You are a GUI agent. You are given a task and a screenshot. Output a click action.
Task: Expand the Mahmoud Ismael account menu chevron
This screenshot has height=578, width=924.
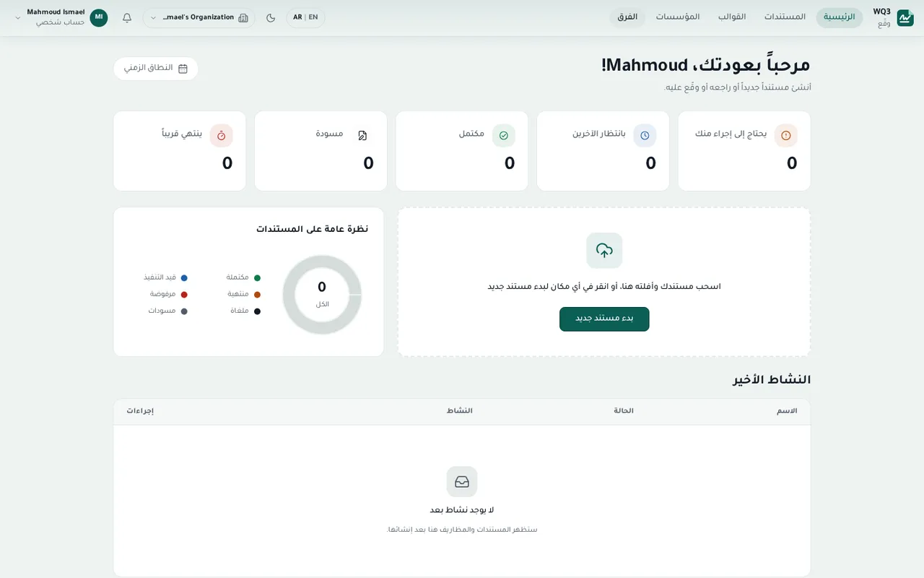click(18, 18)
